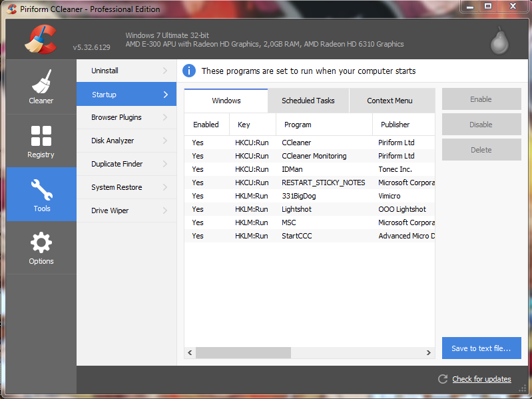Switch to Scheduled Tasks tab
Screen dimensions: 532x399
click(308, 101)
